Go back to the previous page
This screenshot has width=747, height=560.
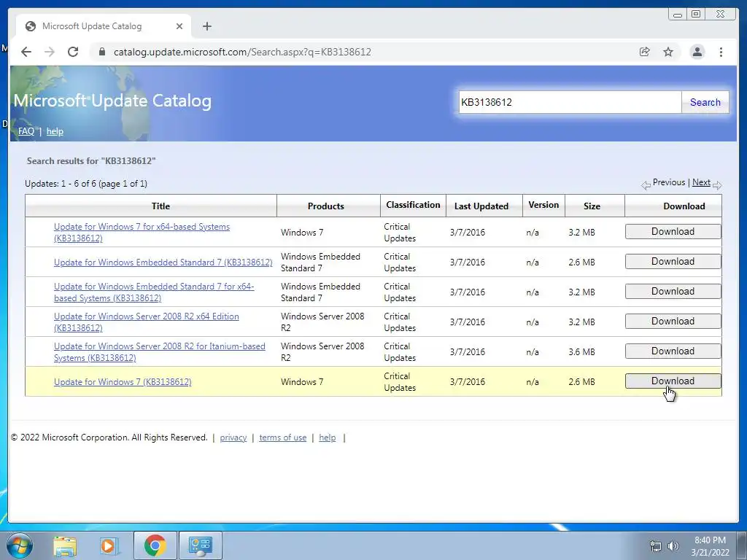click(26, 52)
